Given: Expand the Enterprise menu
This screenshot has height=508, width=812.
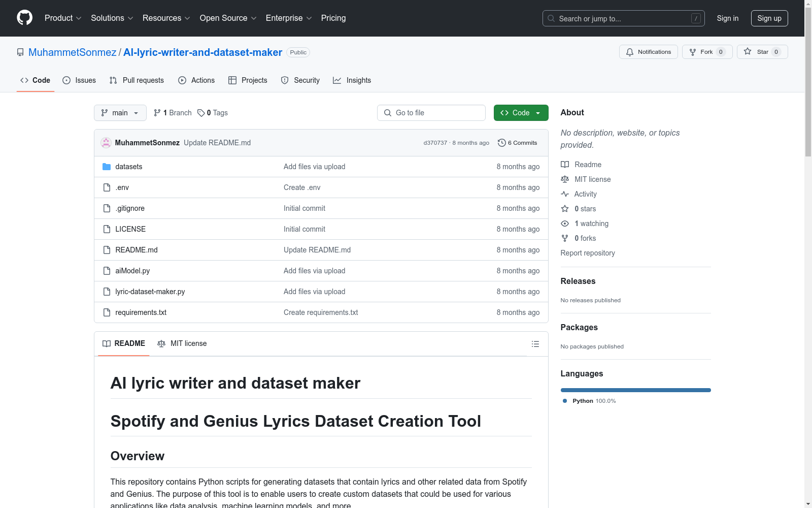Looking at the screenshot, I should [x=289, y=18].
